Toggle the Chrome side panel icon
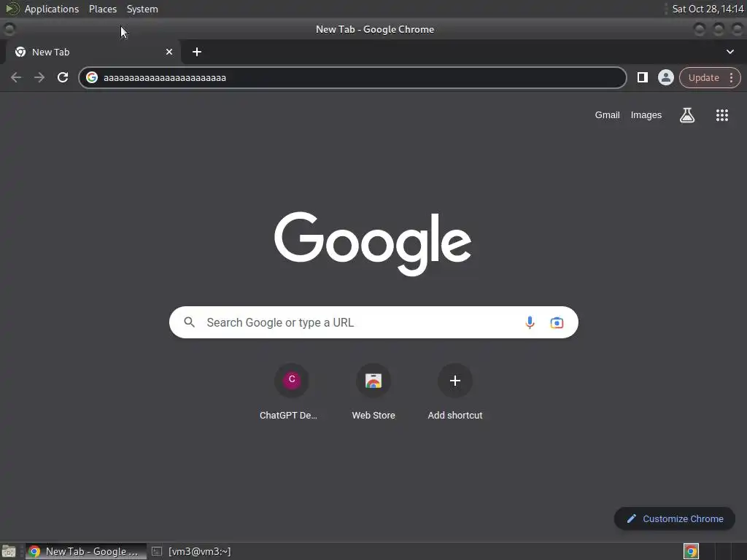 coord(642,77)
